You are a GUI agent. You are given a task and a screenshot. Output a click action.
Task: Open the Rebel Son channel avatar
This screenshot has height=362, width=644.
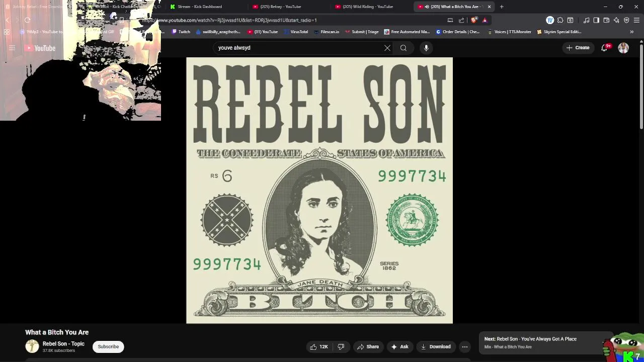tap(32, 346)
